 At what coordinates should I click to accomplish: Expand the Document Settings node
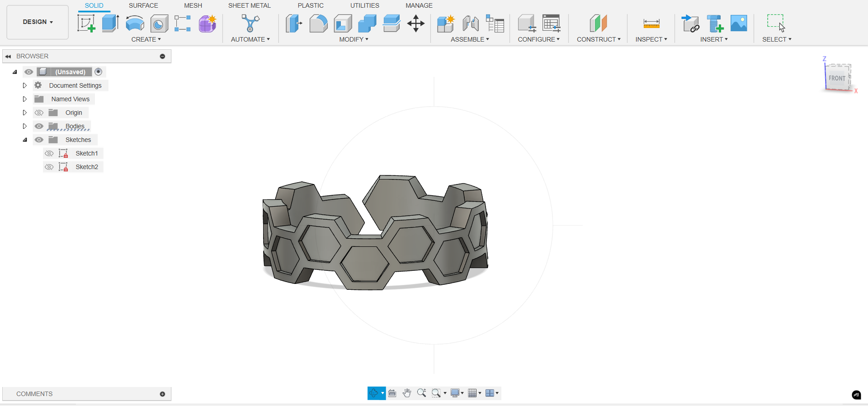[x=25, y=85]
